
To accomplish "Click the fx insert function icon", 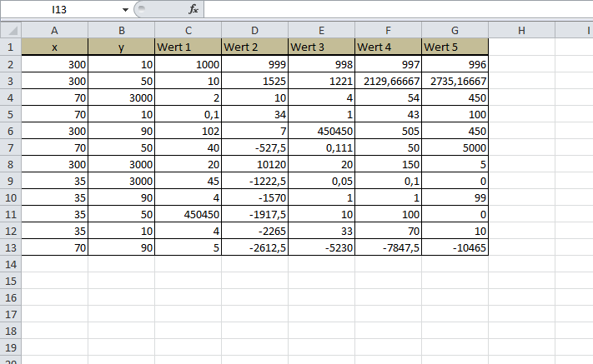I will [x=193, y=9].
